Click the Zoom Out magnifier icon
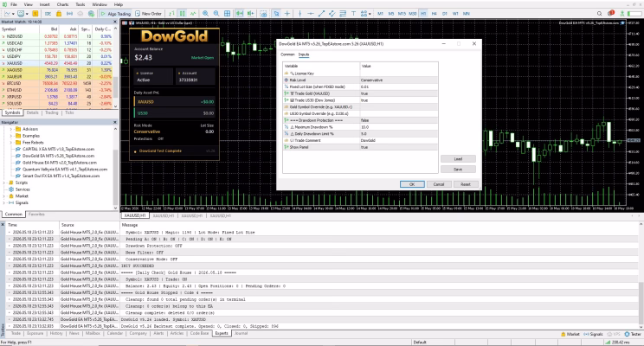This screenshot has height=346, width=644. [216, 14]
